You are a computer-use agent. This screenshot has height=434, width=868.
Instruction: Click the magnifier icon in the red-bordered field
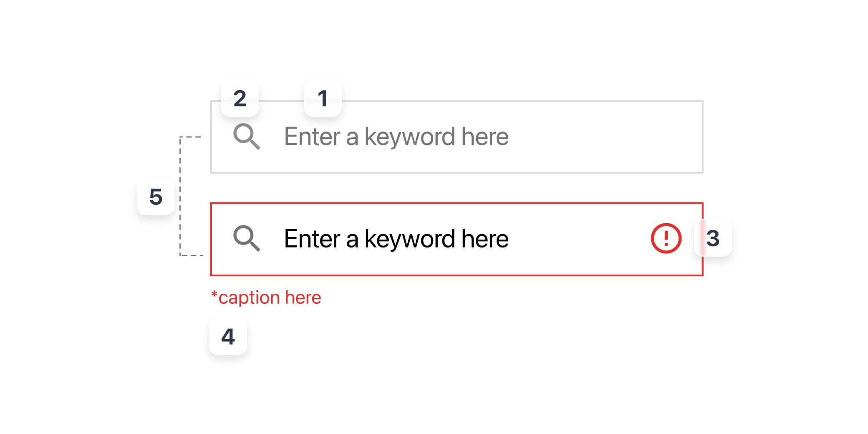coord(246,238)
